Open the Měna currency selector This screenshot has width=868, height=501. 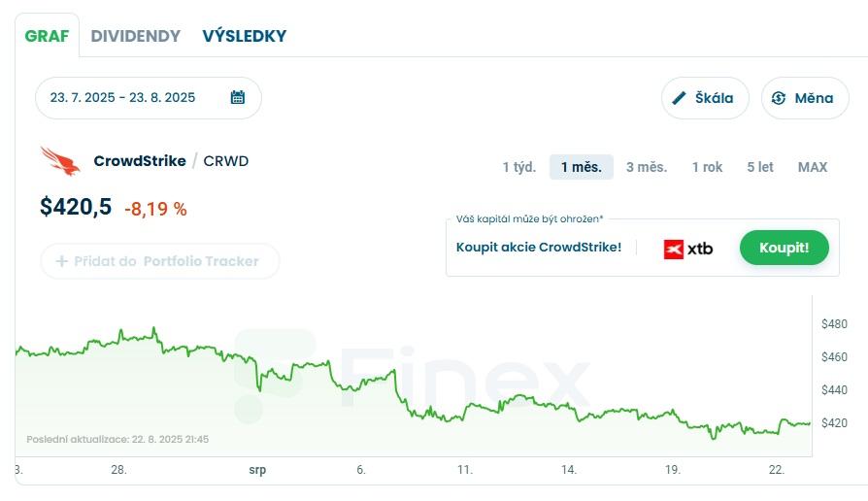pyautogui.click(x=805, y=98)
